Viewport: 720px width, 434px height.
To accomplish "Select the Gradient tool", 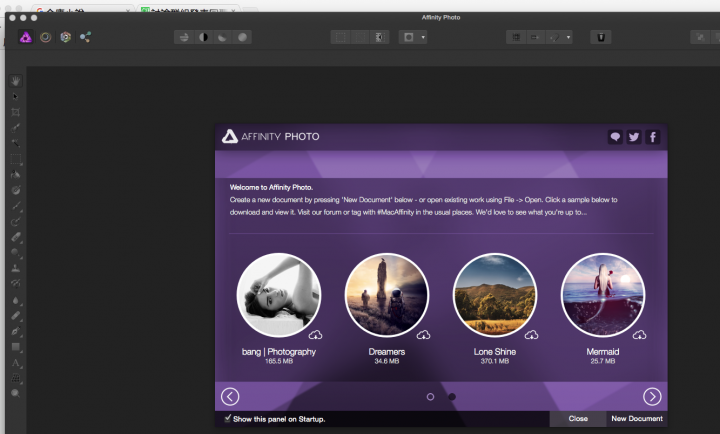I will 16,190.
